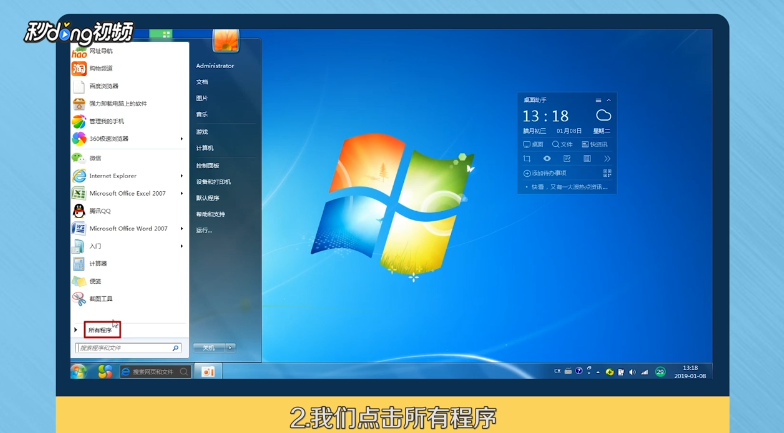Click 添加待办事项 add to-do item
The width and height of the screenshot is (784, 433).
coord(544,174)
